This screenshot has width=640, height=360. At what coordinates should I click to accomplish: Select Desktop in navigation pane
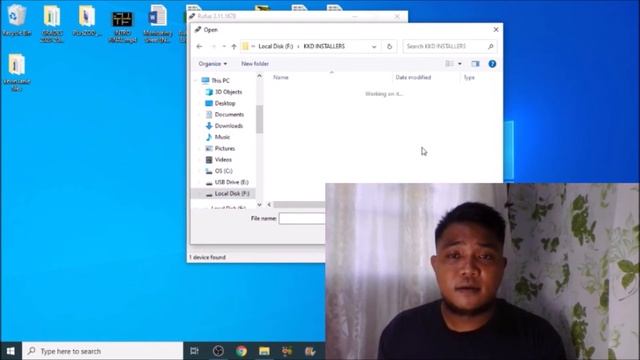click(x=225, y=103)
